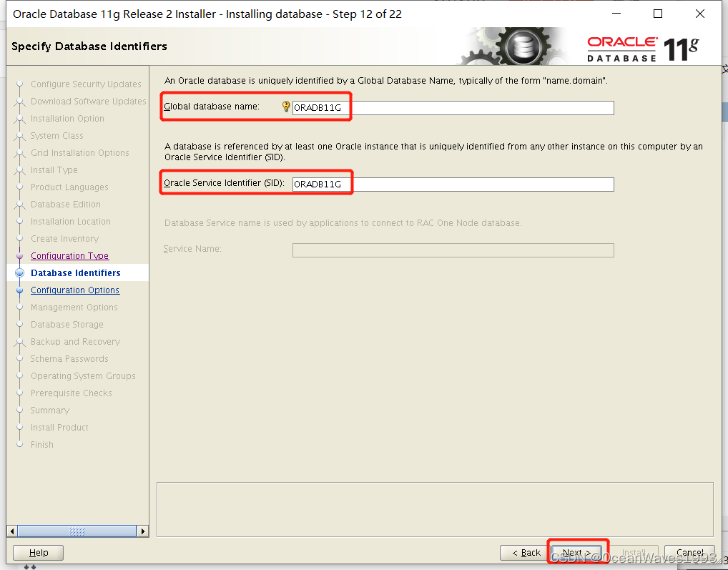Click Finish step in sidebar
This screenshot has height=570, width=728.
pyautogui.click(x=42, y=445)
